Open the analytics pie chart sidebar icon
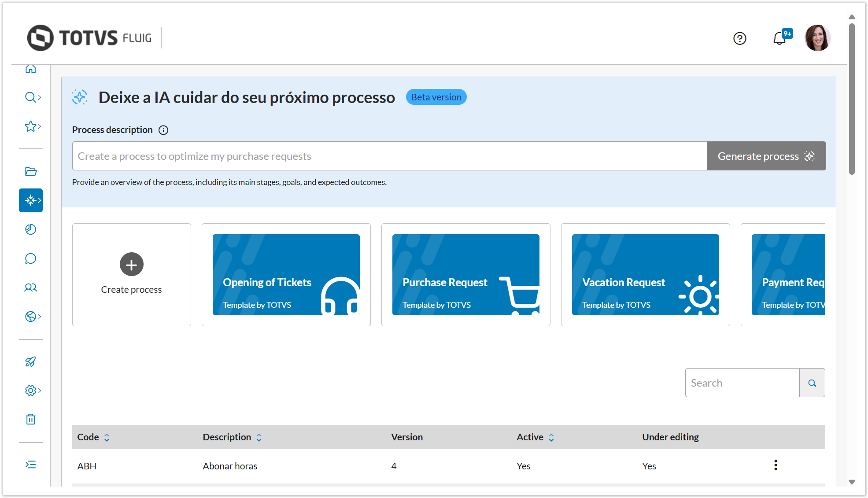Image resolution: width=868 pixels, height=498 pixels. point(31,229)
